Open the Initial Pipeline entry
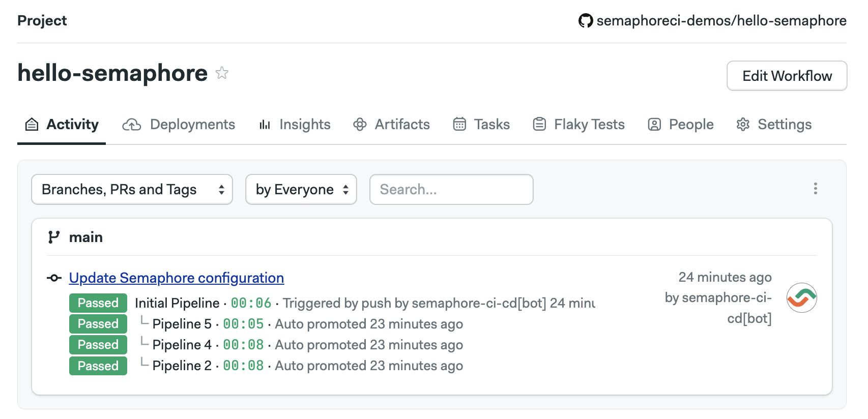 tap(177, 303)
